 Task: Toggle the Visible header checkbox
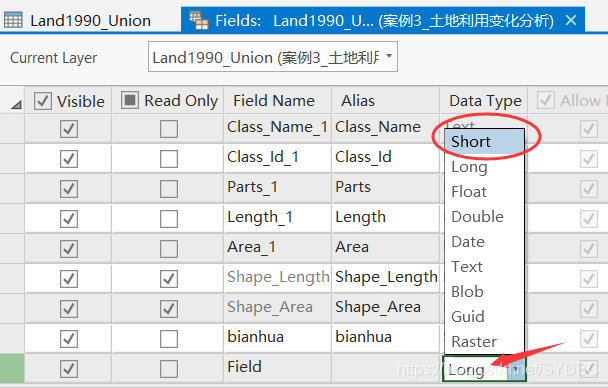click(x=43, y=101)
